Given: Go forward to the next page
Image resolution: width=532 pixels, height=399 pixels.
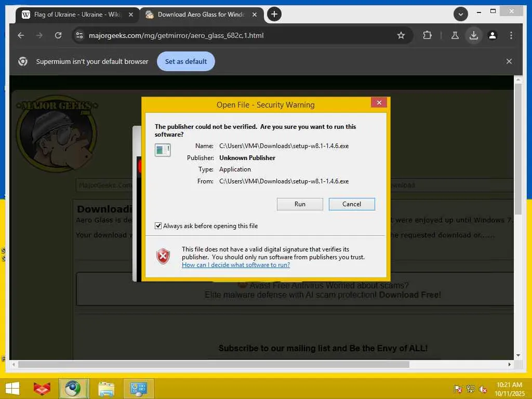Looking at the screenshot, I should pyautogui.click(x=39, y=35).
